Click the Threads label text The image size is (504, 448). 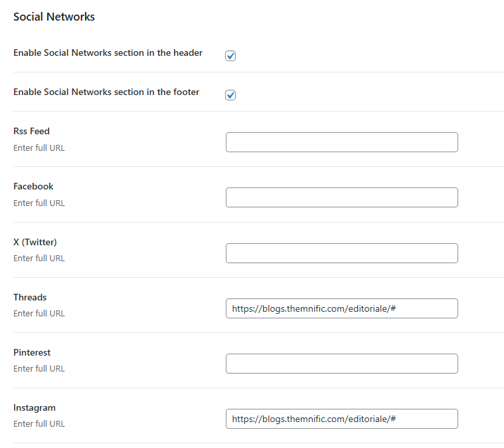30,297
